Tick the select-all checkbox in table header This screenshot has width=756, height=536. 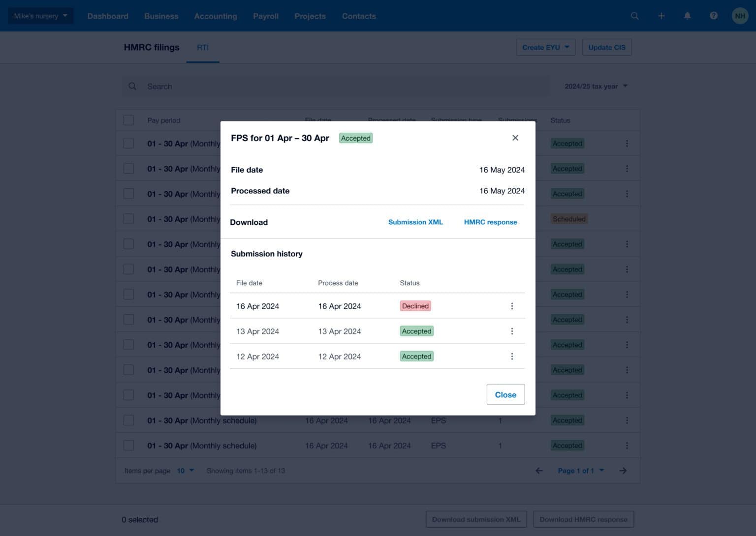(x=128, y=119)
